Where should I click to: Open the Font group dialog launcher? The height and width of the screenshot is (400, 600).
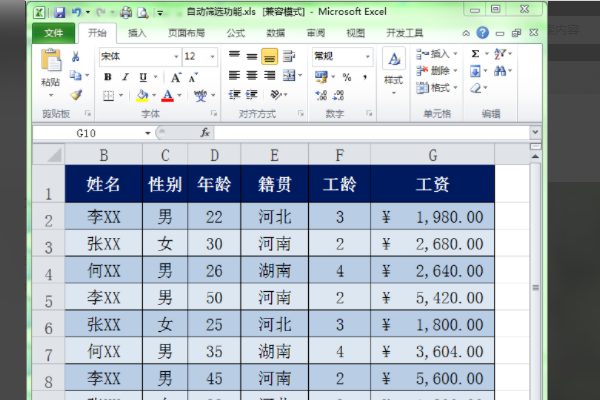pos(214,113)
